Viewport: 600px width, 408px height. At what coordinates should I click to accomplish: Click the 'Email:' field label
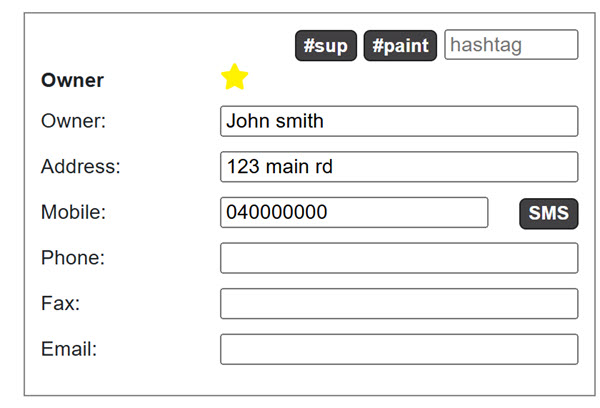click(69, 349)
